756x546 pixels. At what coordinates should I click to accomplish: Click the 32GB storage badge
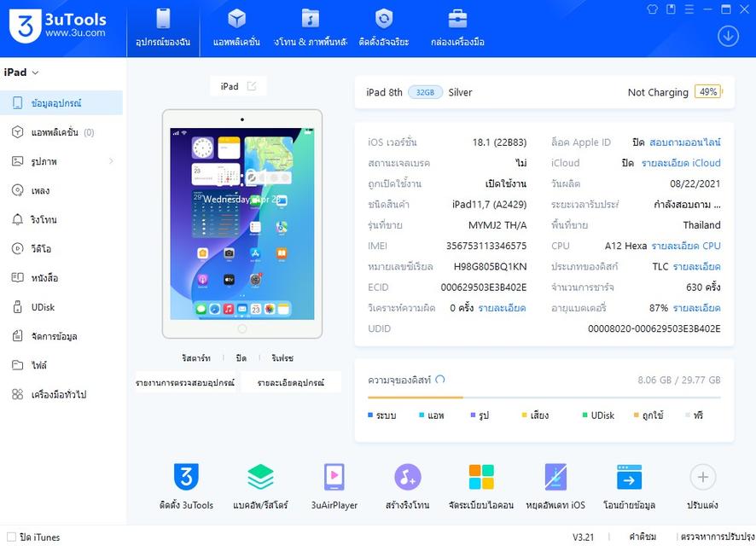[x=425, y=92]
